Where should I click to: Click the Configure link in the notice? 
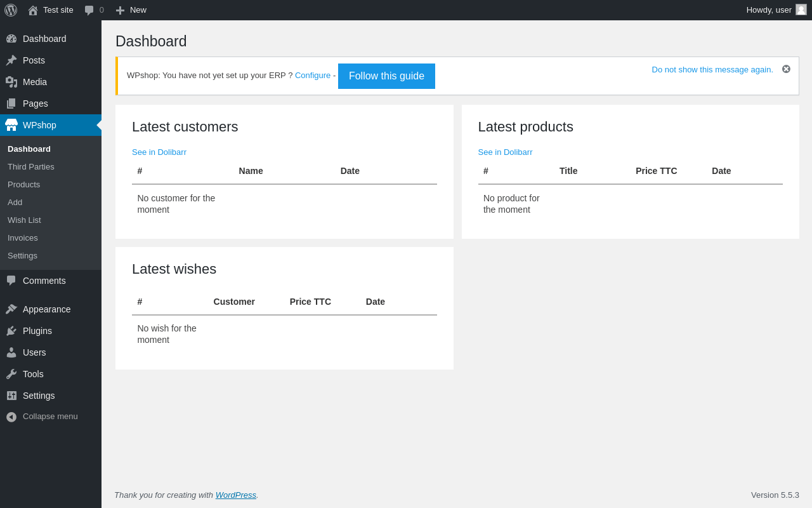pyautogui.click(x=313, y=76)
